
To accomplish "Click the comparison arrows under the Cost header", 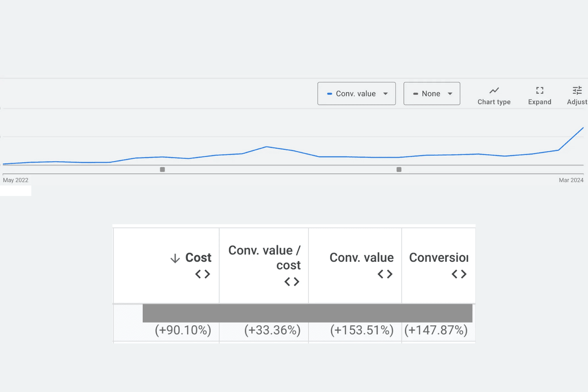I will click(202, 274).
